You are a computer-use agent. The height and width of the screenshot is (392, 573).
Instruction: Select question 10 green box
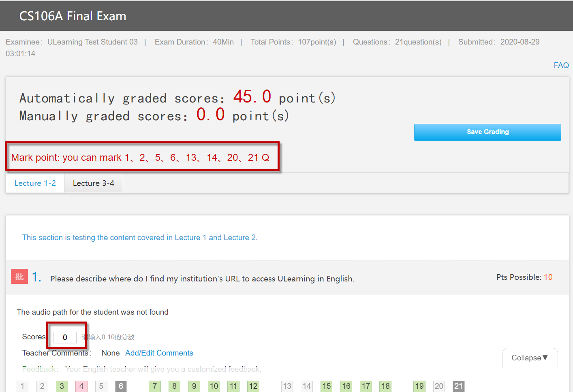coord(214,386)
